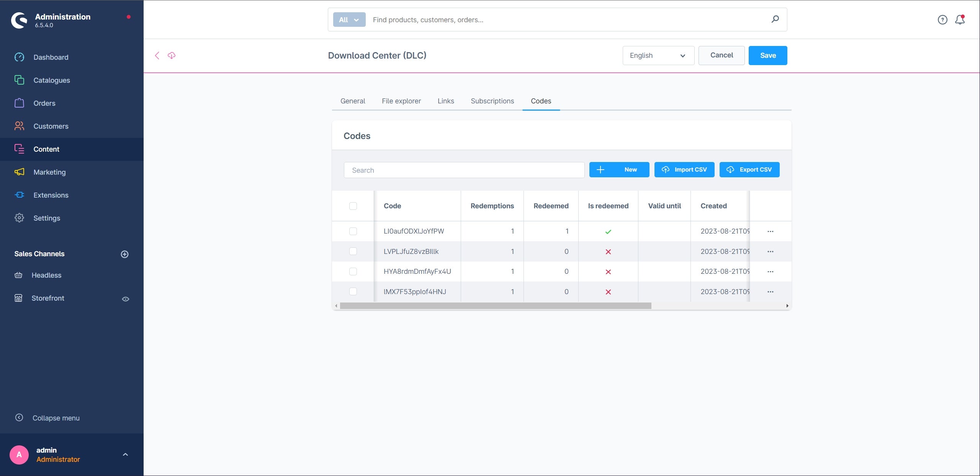
Task: Tick checkbox for code LI0aufODXlJoYfPW
Action: point(353,231)
